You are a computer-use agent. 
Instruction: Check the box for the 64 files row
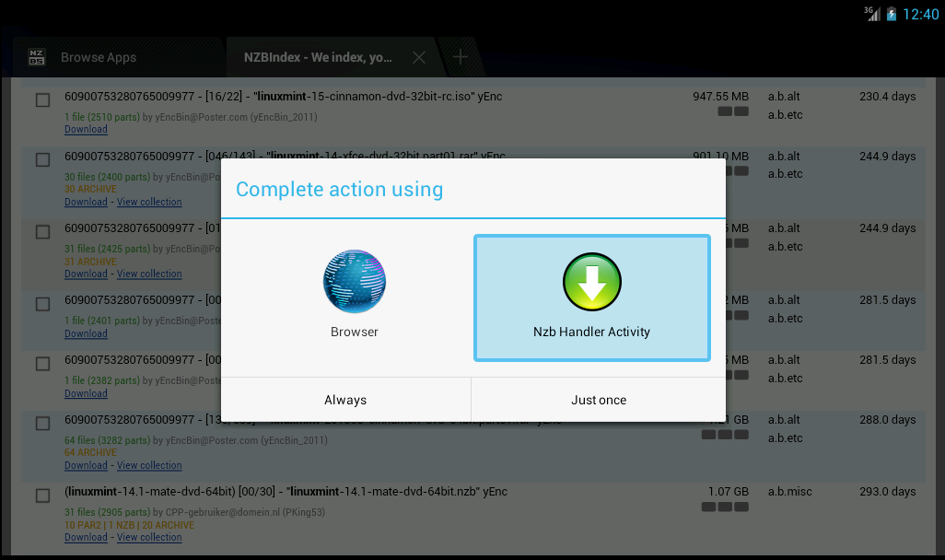pyautogui.click(x=42, y=423)
